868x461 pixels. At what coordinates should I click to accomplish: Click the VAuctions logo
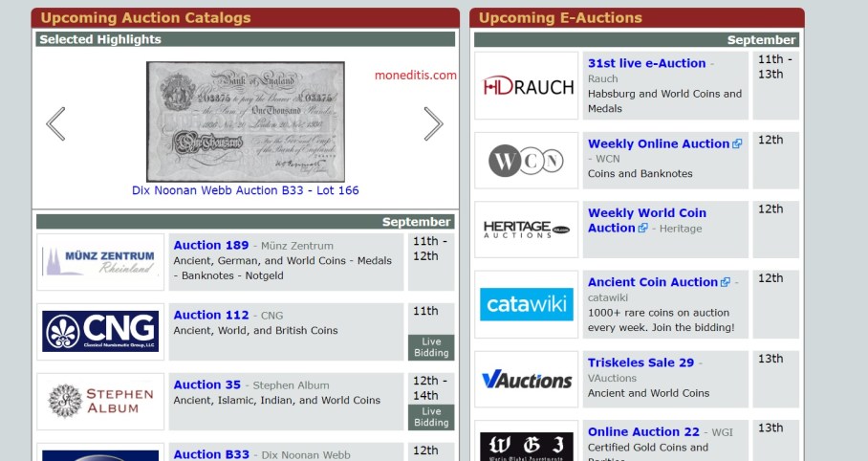pos(527,380)
